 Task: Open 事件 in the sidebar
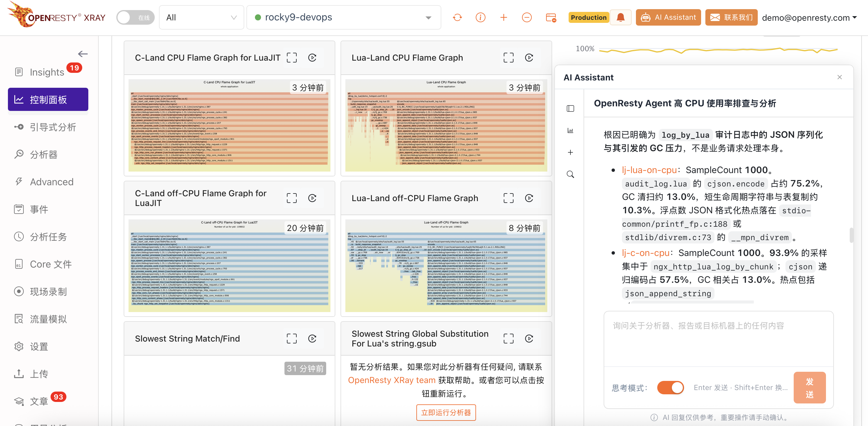tap(48, 209)
